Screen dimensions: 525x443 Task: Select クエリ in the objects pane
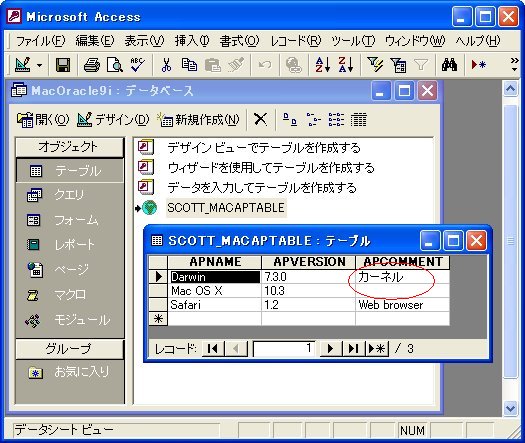pos(70,195)
